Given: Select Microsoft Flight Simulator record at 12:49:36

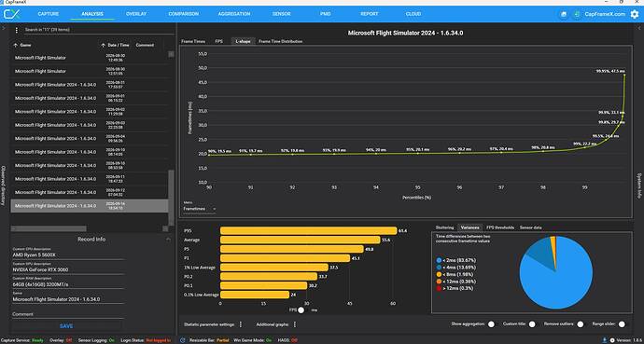Looking at the screenshot, I should tap(90, 58).
